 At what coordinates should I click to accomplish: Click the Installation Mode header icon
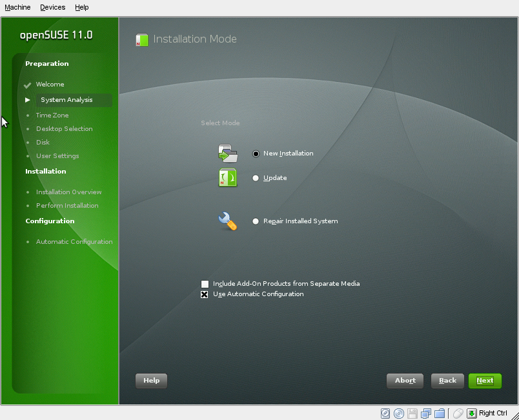click(x=141, y=39)
